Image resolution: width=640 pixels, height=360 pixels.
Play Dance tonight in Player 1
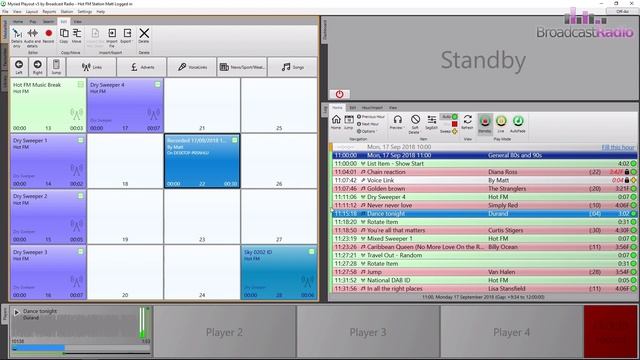[x=16, y=313]
